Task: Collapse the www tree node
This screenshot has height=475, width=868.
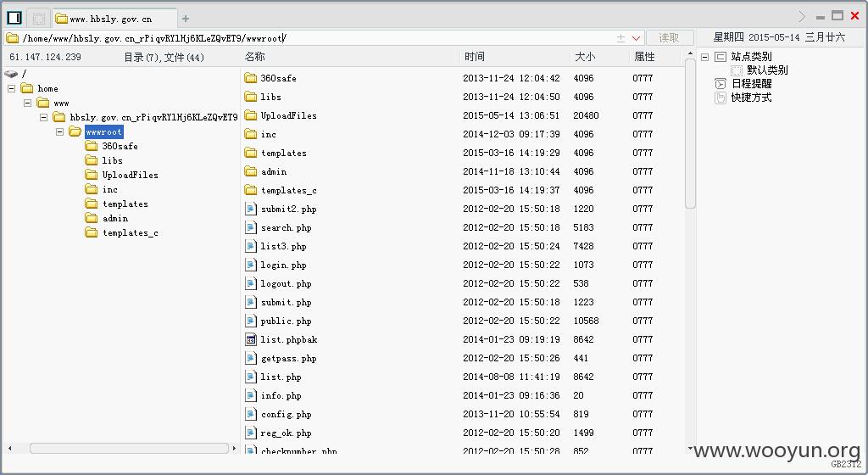Action: (x=27, y=103)
